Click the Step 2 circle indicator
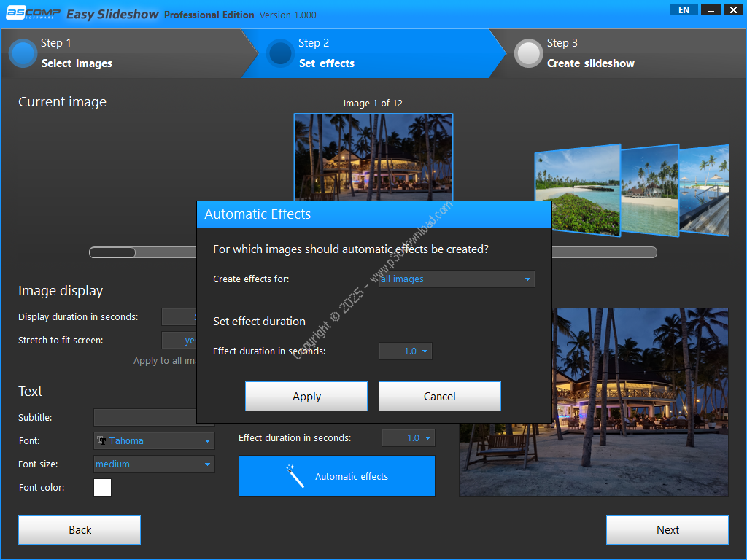Screen dimensions: 747x560 (x=280, y=53)
